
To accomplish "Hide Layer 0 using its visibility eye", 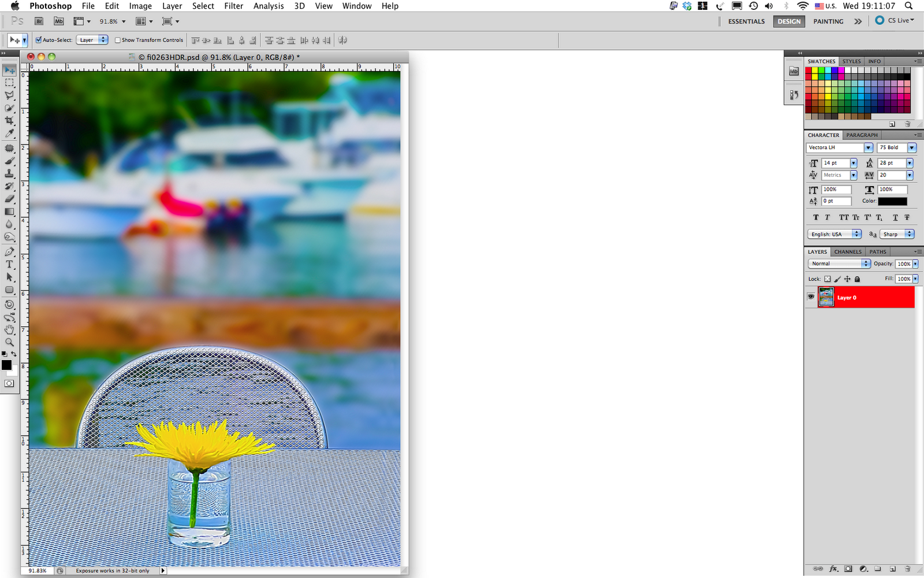I will [811, 296].
